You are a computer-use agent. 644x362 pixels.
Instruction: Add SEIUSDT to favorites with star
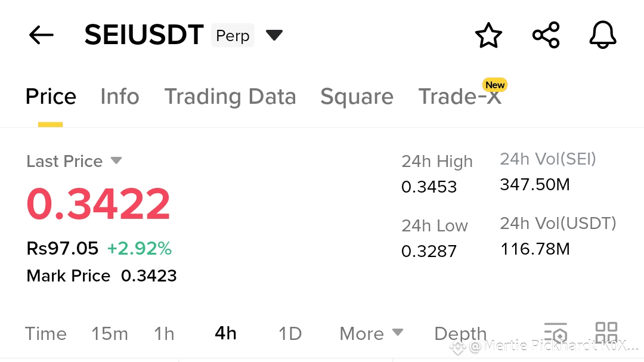[x=488, y=35]
